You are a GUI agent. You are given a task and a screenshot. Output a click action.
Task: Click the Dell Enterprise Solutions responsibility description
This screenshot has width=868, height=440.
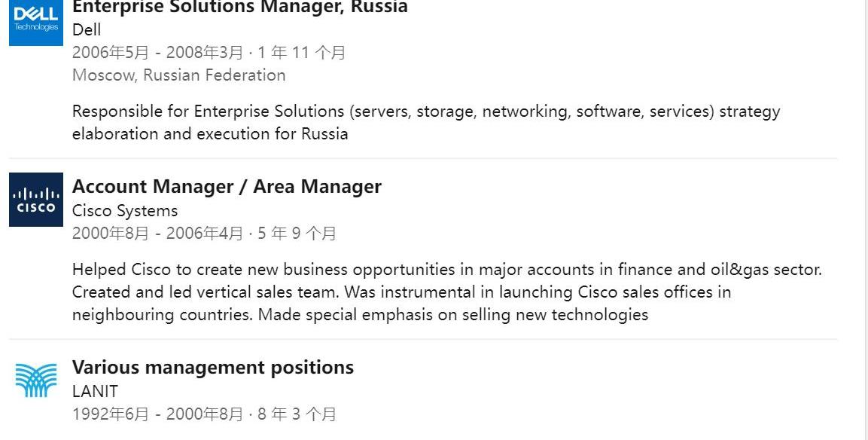pos(425,122)
